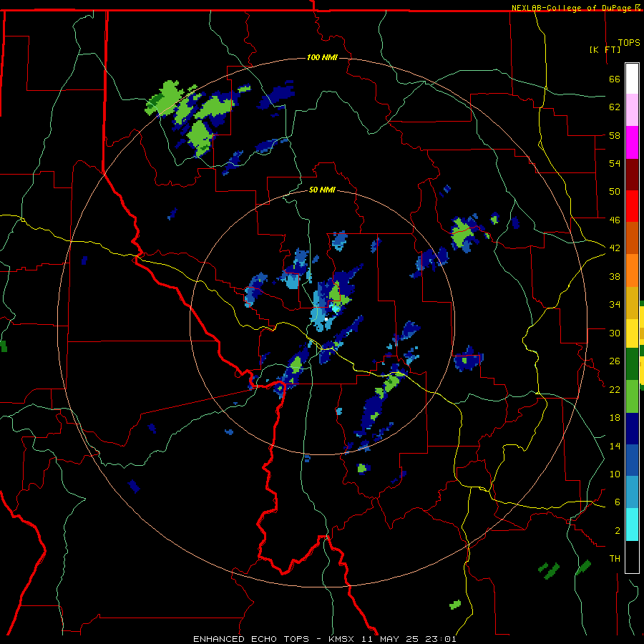Click the cyan legend swatch
This screenshot has width=644, height=644.
pos(632,525)
